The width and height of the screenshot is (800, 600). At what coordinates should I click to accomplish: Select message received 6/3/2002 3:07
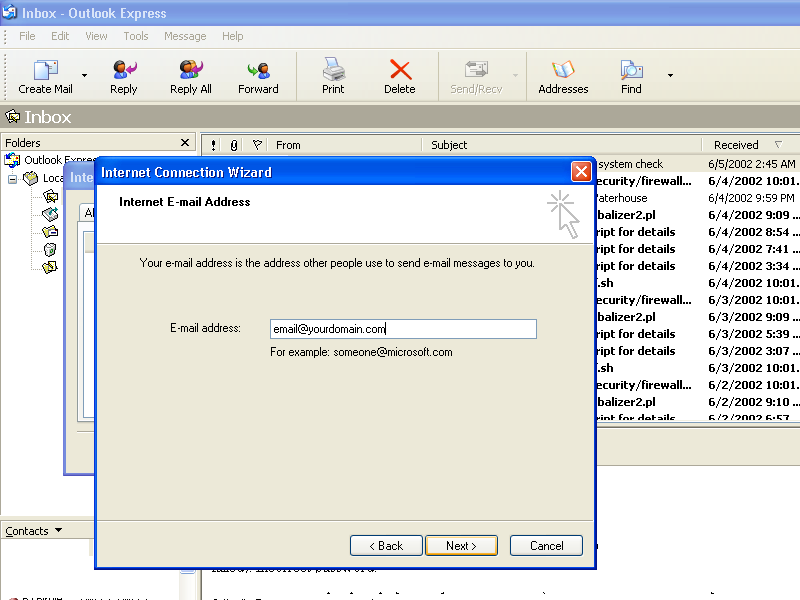pyautogui.click(x=697, y=351)
